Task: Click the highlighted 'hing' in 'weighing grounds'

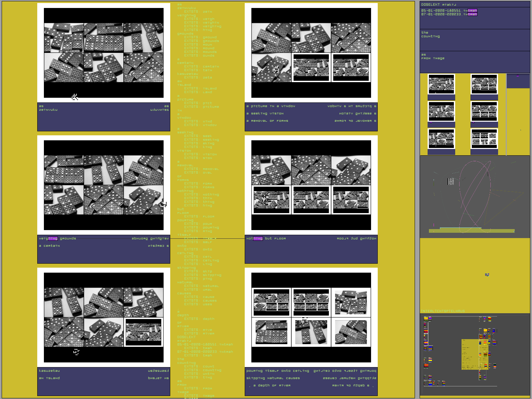Action: 53,238
